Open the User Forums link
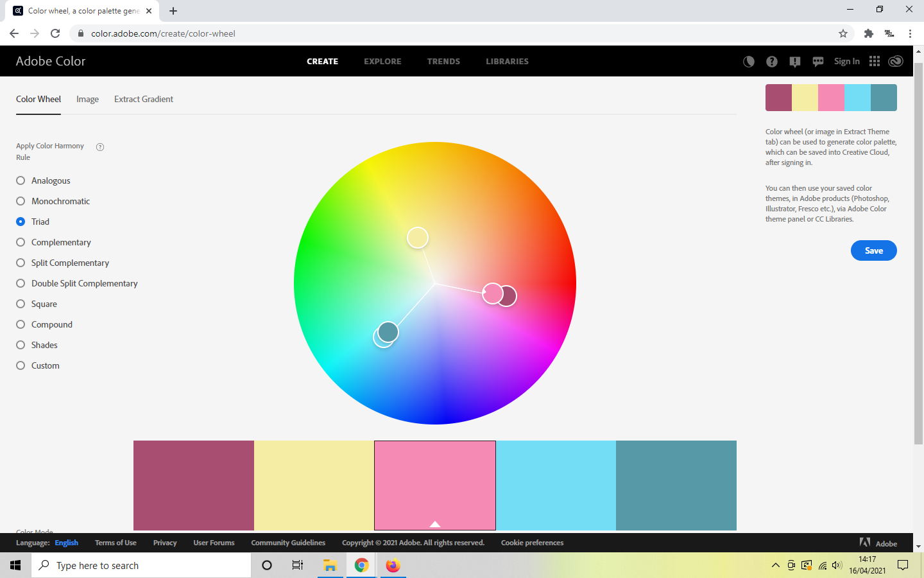Screen dimensions: 924x578 tap(214, 543)
